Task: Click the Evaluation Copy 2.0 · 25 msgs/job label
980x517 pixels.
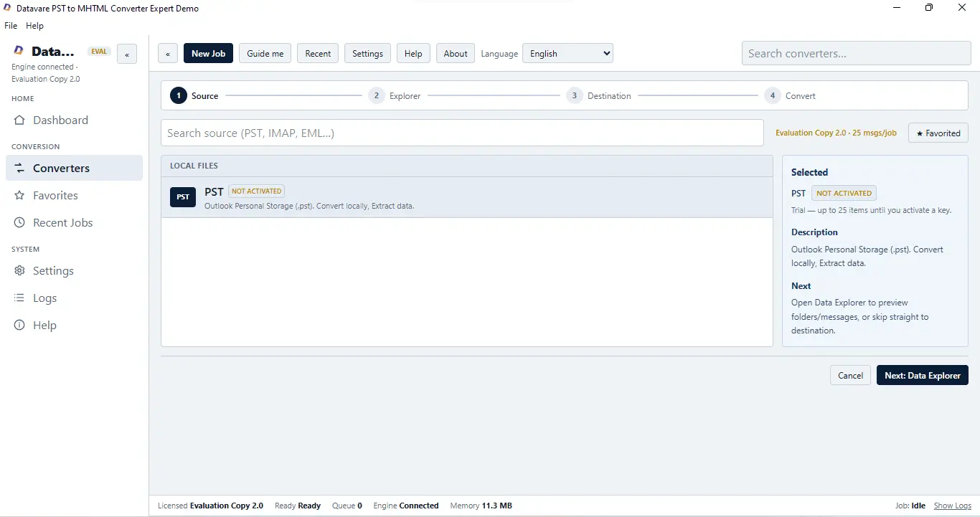Action: [x=836, y=133]
